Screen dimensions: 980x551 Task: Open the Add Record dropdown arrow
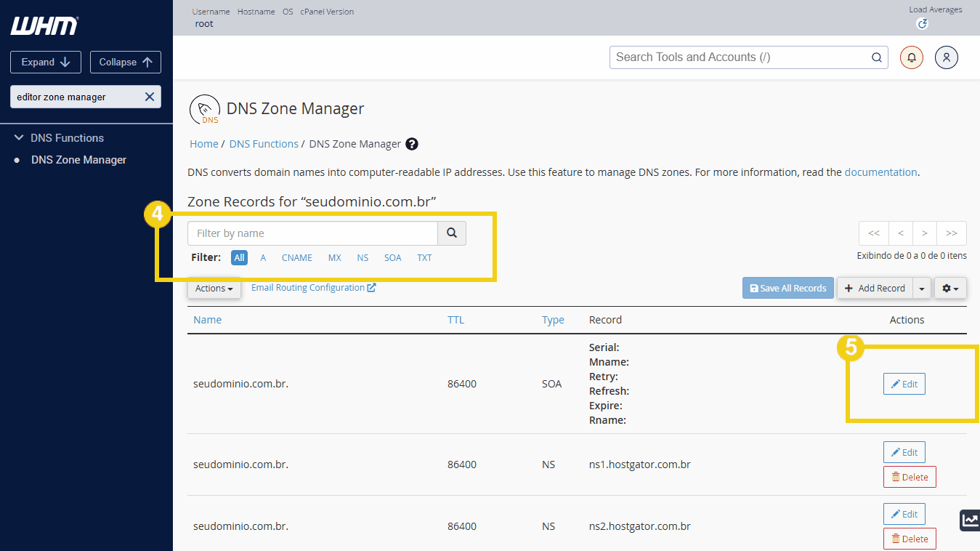pyautogui.click(x=922, y=289)
